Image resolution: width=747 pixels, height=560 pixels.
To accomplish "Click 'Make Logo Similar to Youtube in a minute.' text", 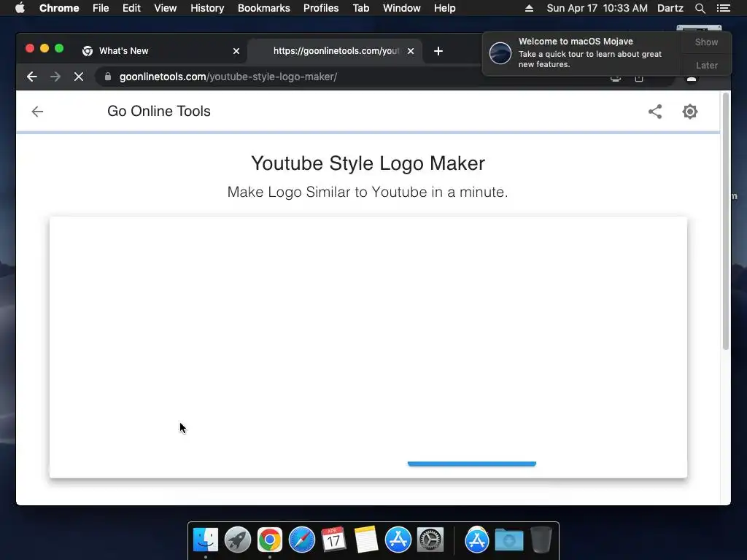I will pos(368,192).
